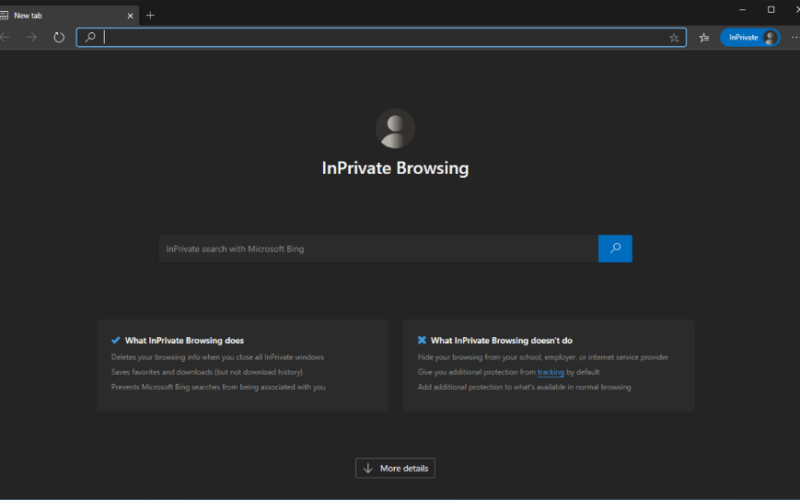The image size is (800, 500).
Task: Go back using the back arrow
Action: 5,37
